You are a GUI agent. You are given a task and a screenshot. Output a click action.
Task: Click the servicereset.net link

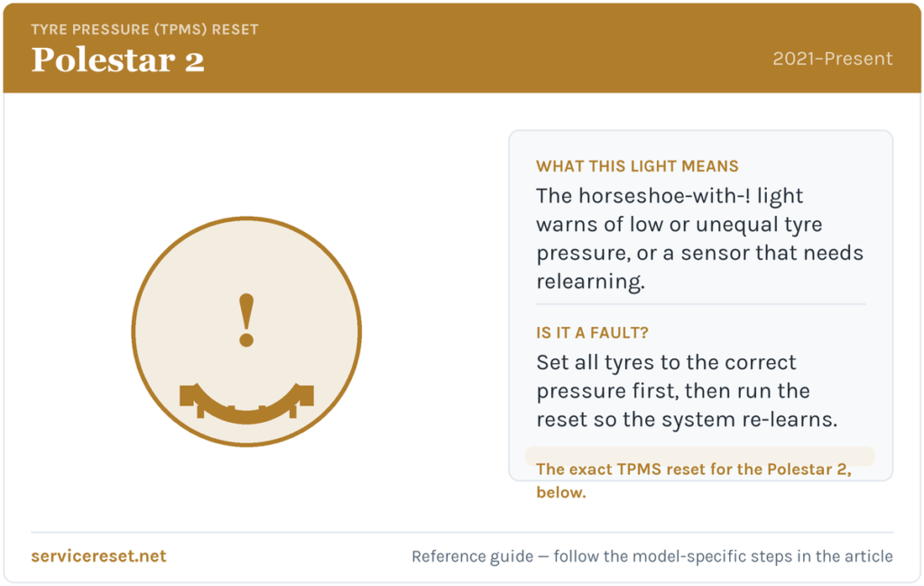[98, 556]
